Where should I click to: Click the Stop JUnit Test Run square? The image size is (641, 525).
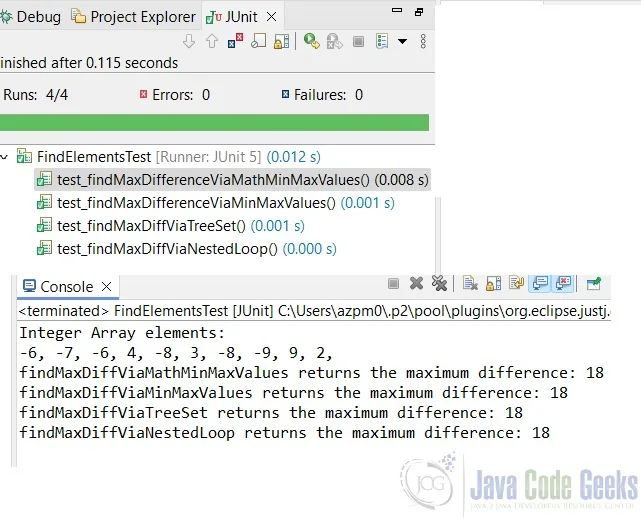pos(359,41)
